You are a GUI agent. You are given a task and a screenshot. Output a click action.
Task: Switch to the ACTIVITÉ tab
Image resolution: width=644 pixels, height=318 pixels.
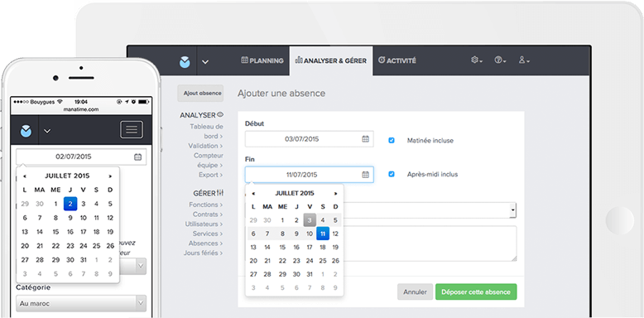(x=396, y=60)
